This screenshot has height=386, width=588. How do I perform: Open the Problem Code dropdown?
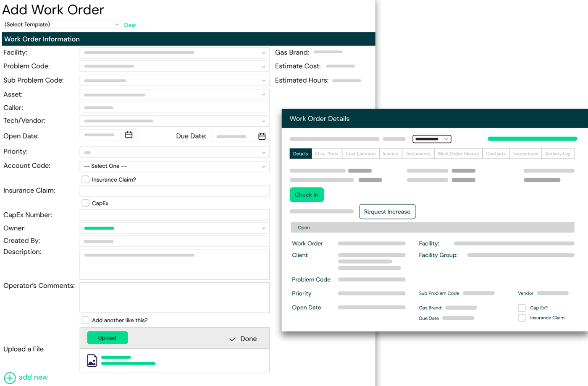[175, 66]
